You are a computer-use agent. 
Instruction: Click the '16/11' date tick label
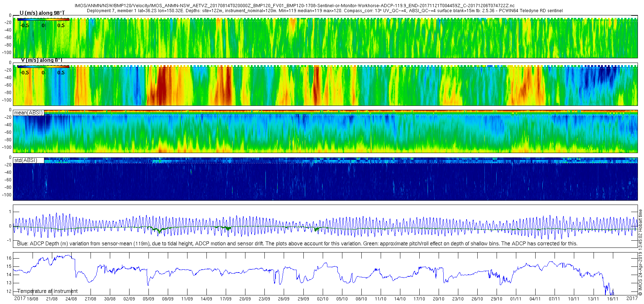(613, 299)
